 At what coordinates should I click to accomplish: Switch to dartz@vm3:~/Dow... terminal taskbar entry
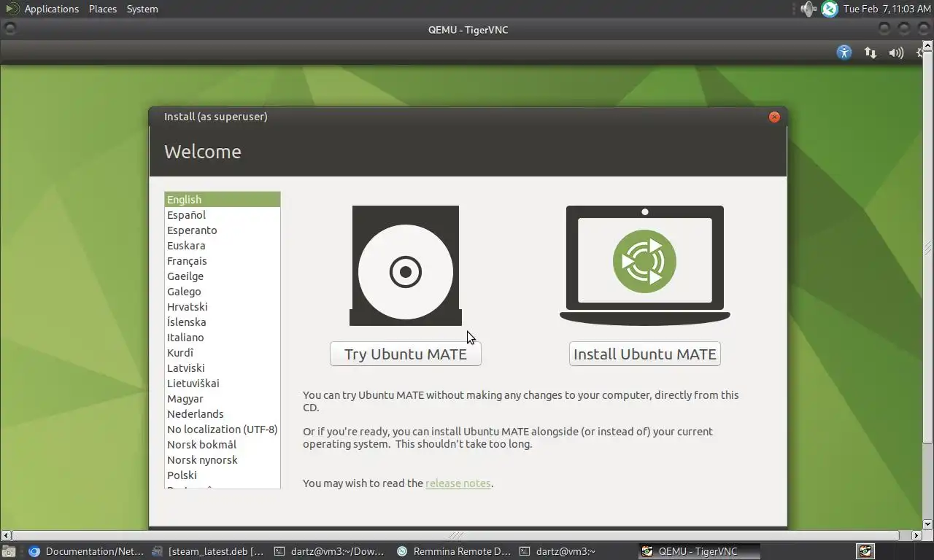pyautogui.click(x=329, y=551)
